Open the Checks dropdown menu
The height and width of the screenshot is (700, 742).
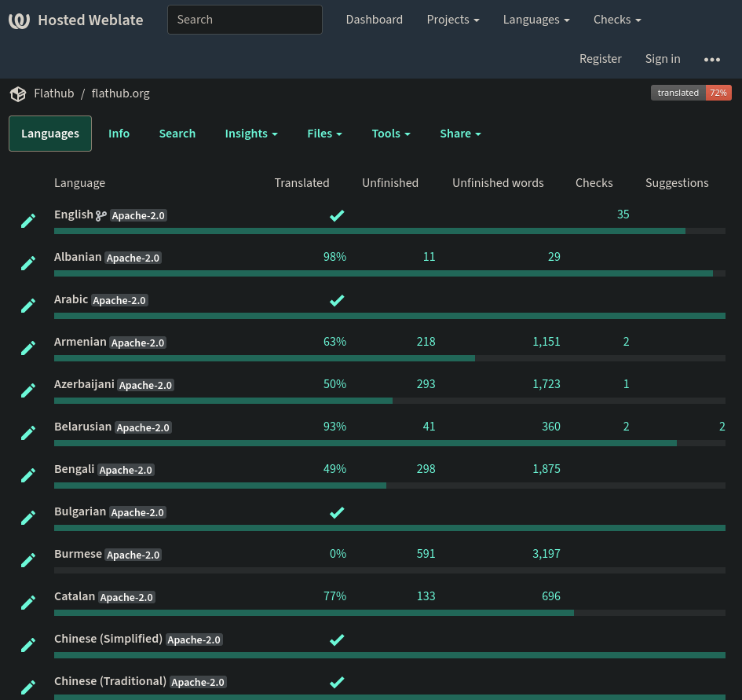(617, 20)
